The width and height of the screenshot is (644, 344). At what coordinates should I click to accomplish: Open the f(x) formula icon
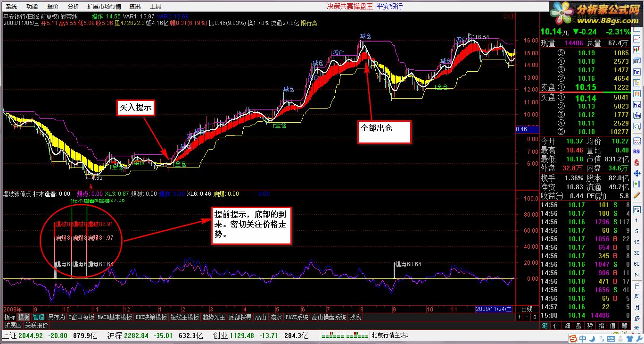[637, 115]
